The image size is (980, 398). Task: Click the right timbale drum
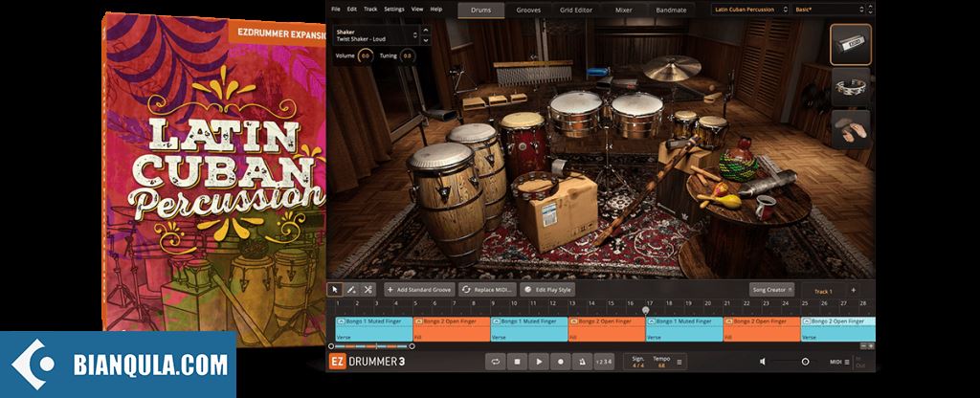pyautogui.click(x=636, y=116)
